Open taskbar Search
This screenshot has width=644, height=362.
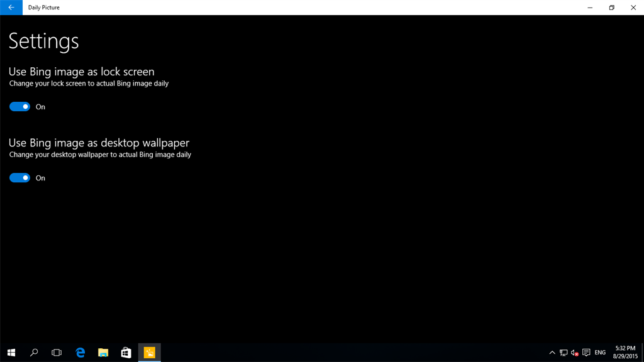point(33,353)
